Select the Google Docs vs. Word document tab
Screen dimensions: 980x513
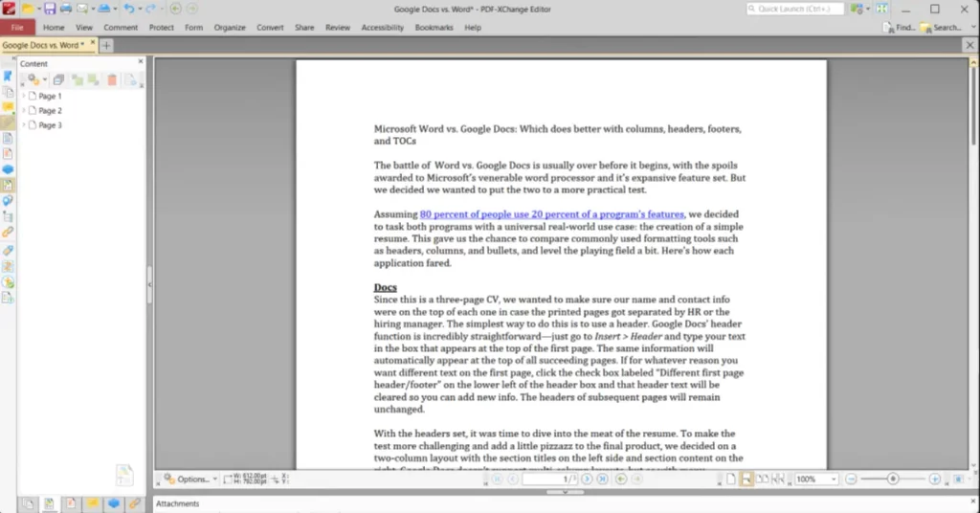click(x=43, y=45)
